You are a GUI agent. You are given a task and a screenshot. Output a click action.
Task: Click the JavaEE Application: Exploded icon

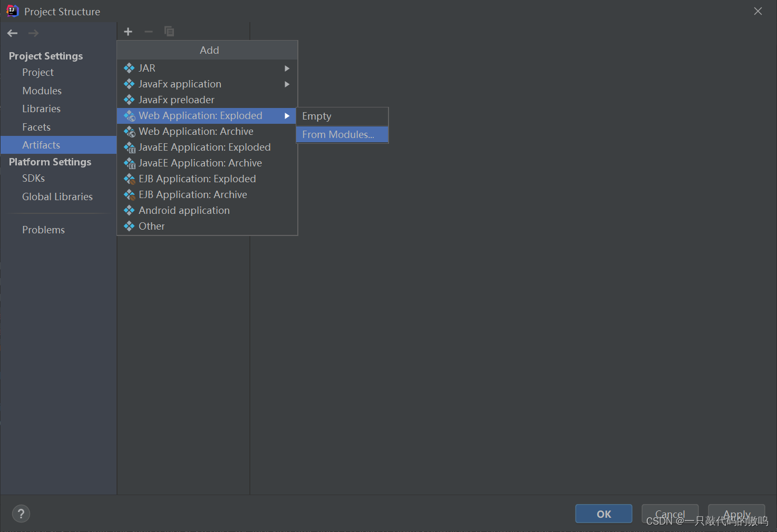130,147
